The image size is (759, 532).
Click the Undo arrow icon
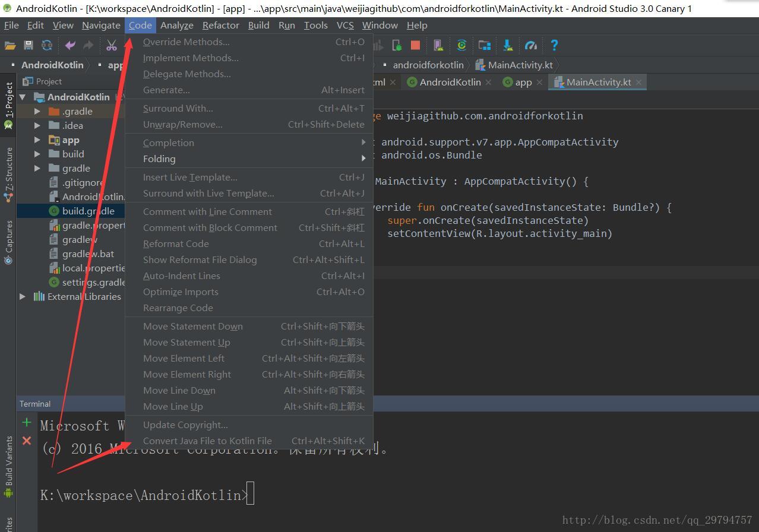pos(70,45)
